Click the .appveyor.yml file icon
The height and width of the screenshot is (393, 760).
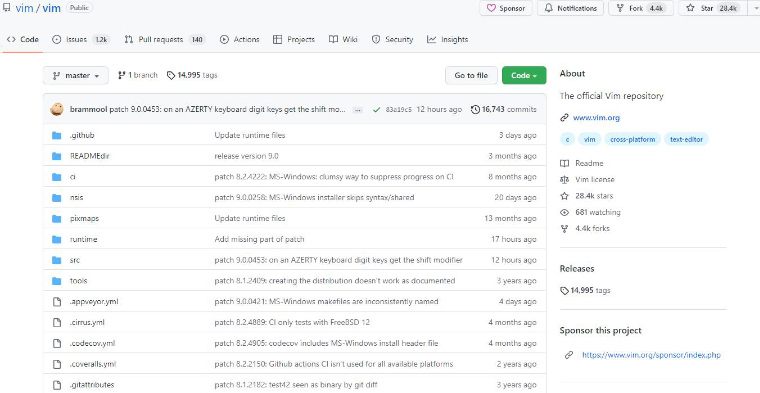(x=57, y=302)
